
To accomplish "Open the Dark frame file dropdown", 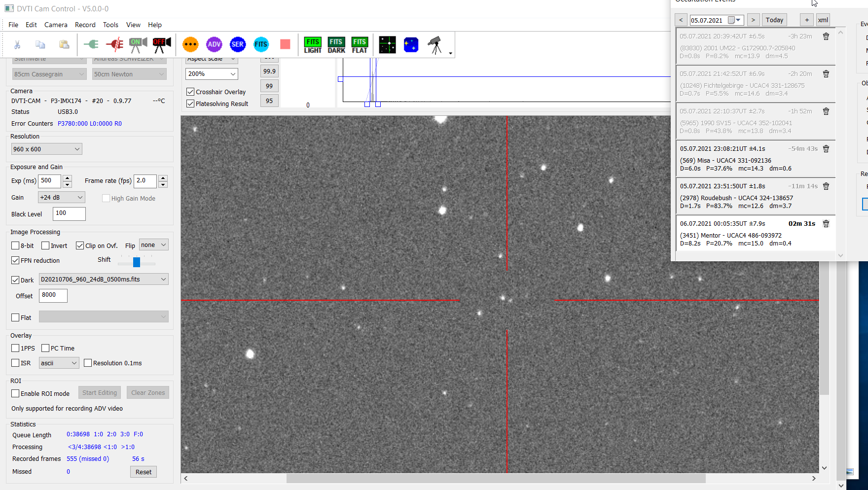I will [x=104, y=279].
